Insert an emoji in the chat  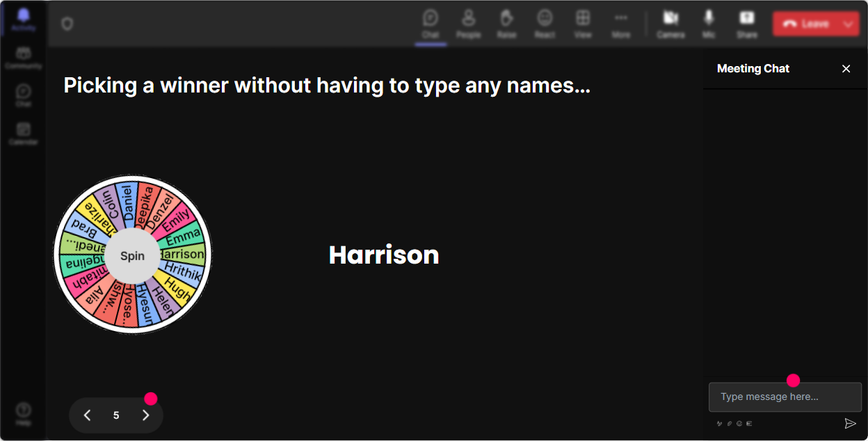pos(739,423)
